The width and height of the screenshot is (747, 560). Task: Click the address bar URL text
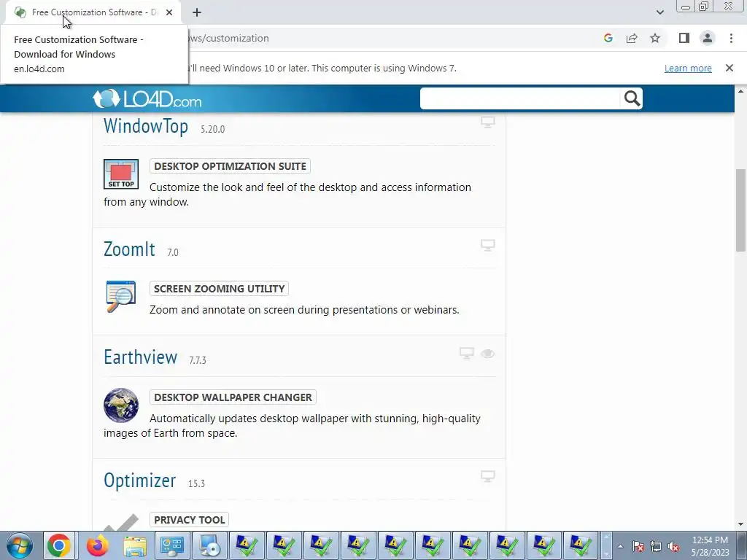tap(229, 38)
